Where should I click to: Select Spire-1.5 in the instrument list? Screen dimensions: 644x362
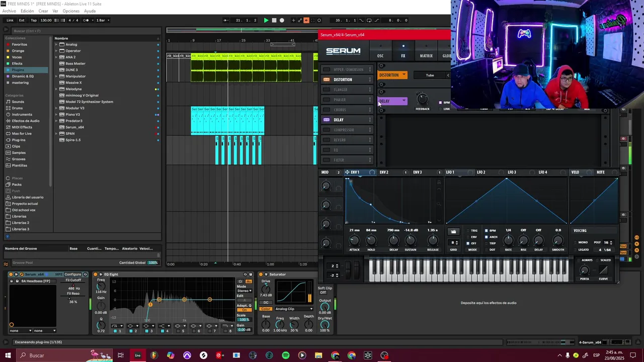click(73, 140)
